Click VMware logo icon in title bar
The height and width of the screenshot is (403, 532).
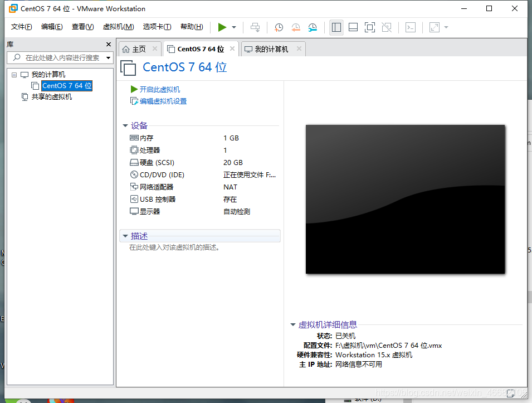point(13,8)
